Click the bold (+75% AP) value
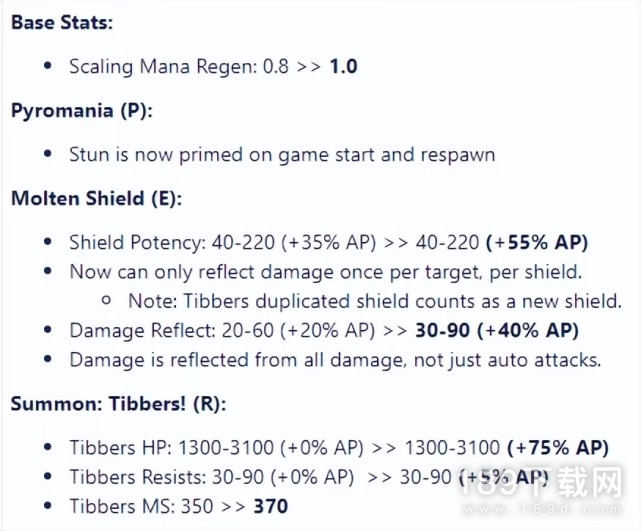641x531 pixels. [x=558, y=448]
